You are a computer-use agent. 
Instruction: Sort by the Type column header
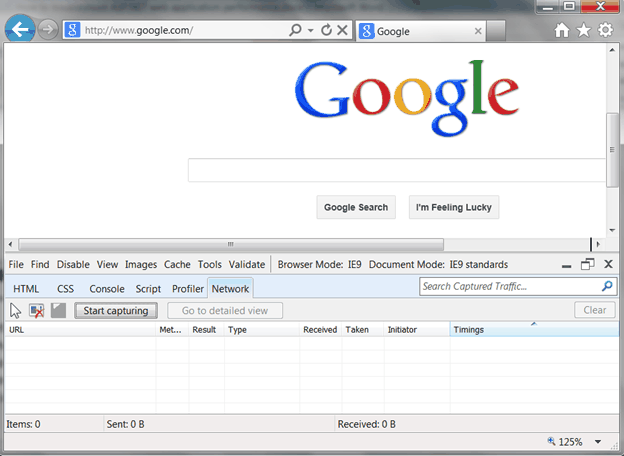[261, 330]
